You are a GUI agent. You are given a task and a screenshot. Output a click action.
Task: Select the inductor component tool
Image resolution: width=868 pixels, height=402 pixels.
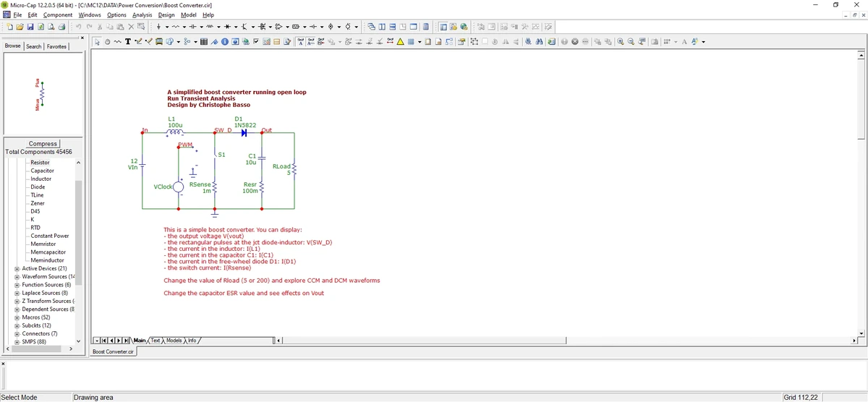point(210,27)
